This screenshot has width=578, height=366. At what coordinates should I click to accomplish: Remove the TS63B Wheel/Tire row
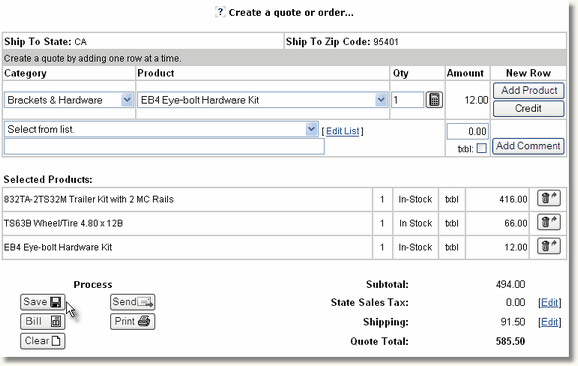click(549, 223)
